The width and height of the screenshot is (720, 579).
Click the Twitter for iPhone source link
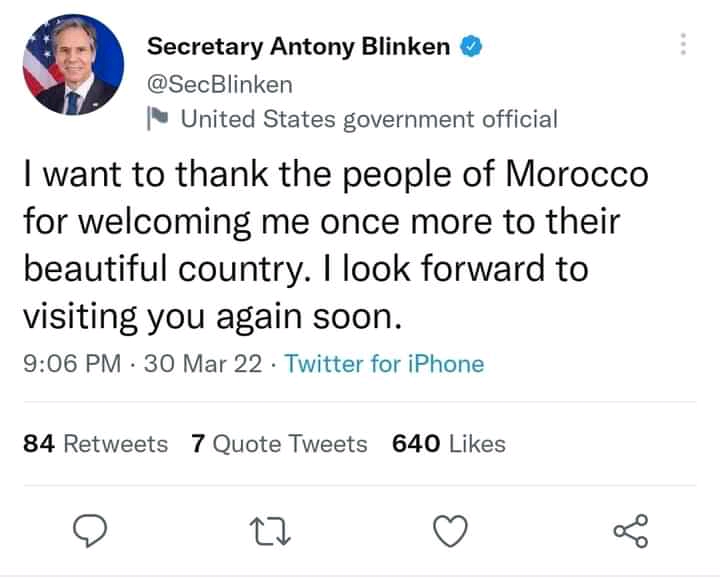click(x=384, y=364)
